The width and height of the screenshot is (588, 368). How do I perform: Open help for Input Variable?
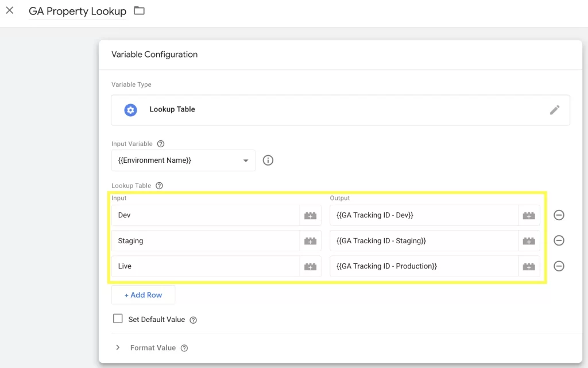point(161,144)
